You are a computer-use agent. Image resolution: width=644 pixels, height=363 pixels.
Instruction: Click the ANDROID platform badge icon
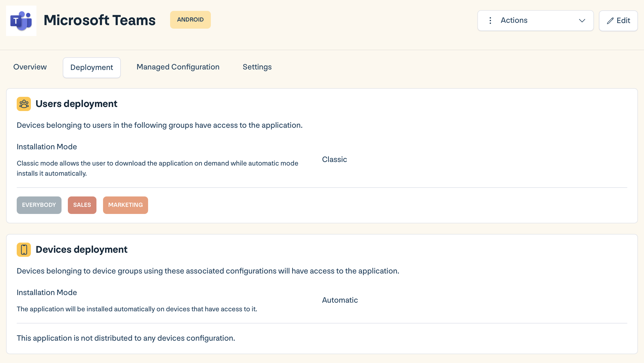[x=190, y=20]
